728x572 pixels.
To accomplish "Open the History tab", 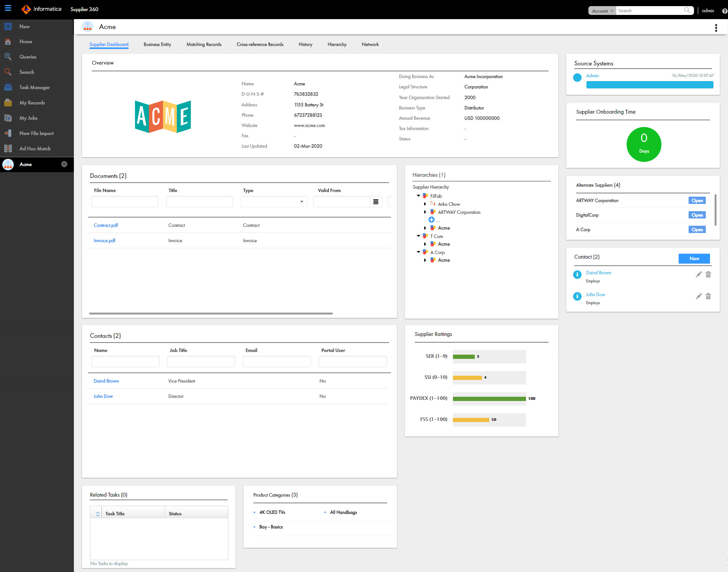I will click(x=305, y=44).
